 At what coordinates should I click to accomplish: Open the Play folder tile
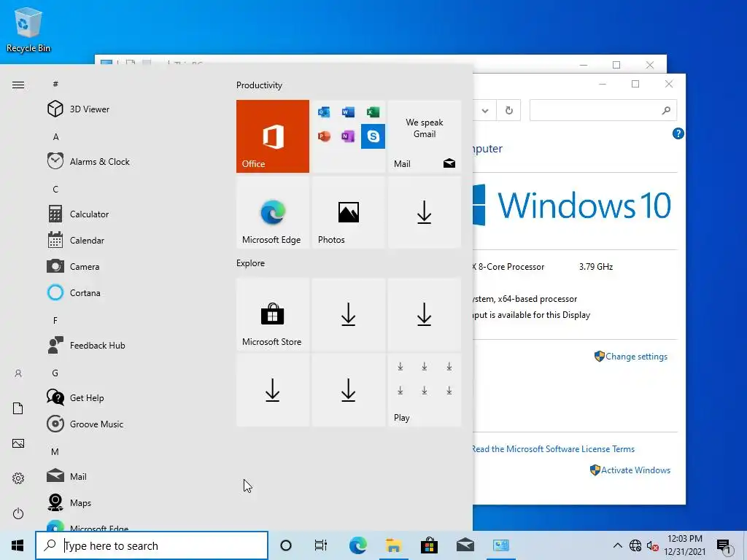(x=425, y=390)
